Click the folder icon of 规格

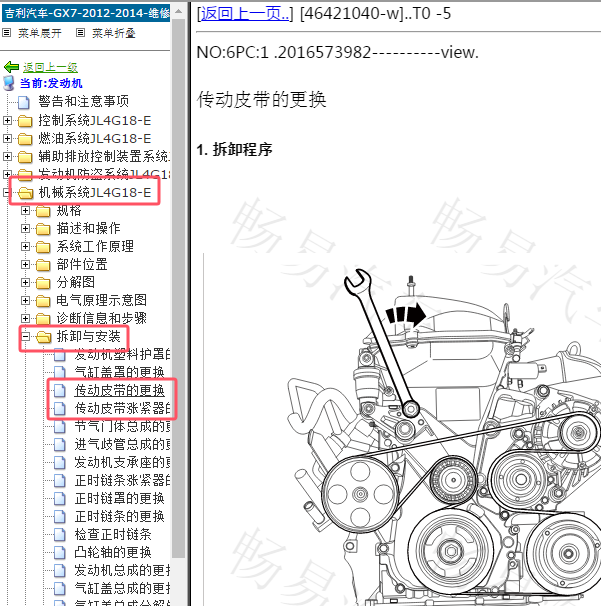pyautogui.click(x=43, y=211)
